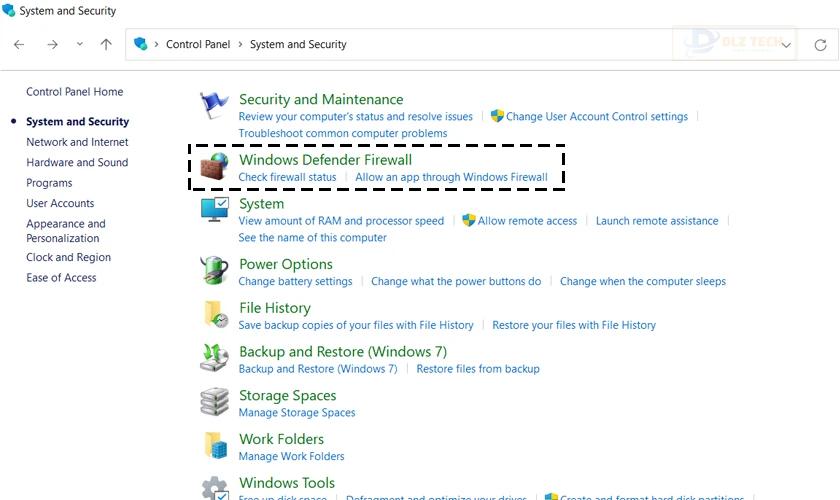Click Check firewall status

tap(287, 177)
